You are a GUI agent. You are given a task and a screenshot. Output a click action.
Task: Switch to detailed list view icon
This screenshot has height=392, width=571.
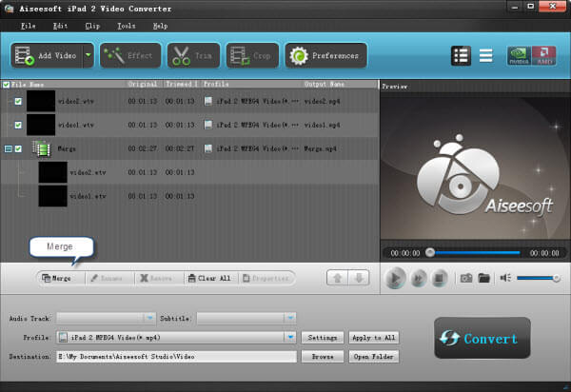[x=461, y=56]
